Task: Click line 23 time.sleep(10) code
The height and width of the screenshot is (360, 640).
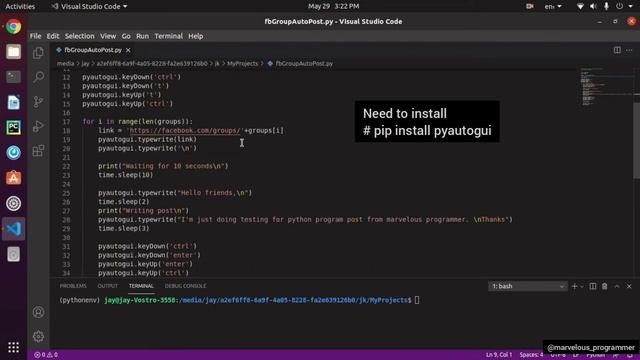Action: pos(126,175)
